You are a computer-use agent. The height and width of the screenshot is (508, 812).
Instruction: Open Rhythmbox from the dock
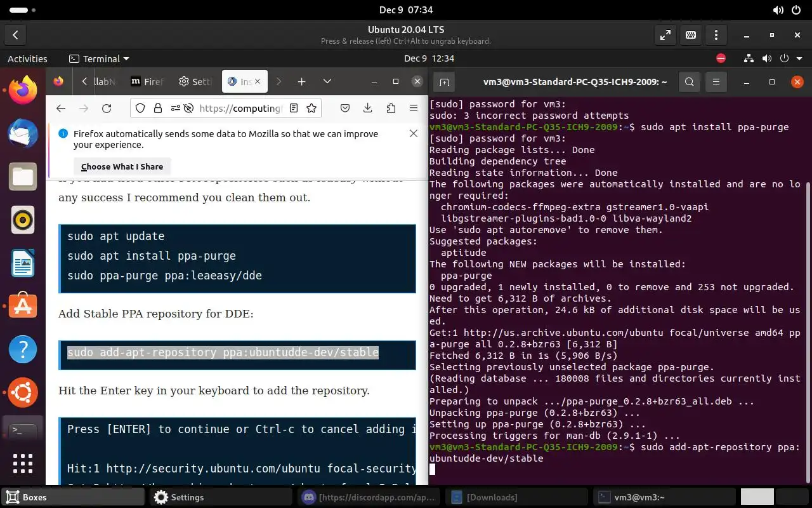[23, 220]
